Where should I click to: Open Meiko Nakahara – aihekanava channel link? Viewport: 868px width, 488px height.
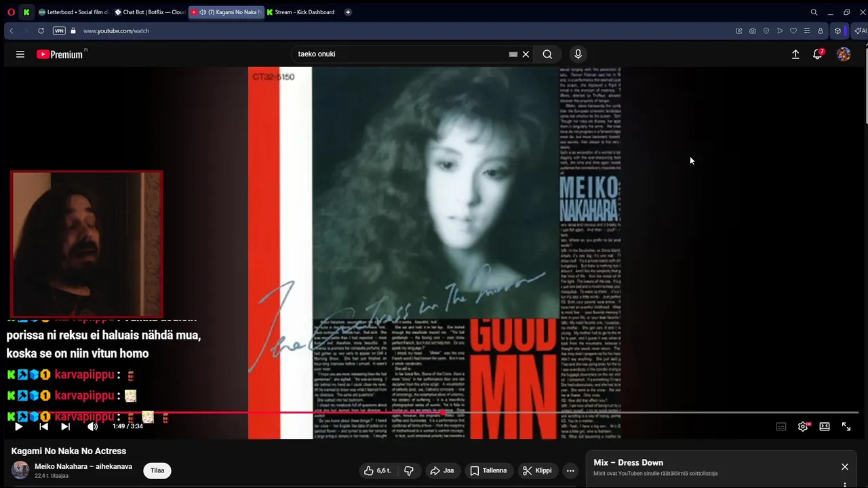coord(83,466)
